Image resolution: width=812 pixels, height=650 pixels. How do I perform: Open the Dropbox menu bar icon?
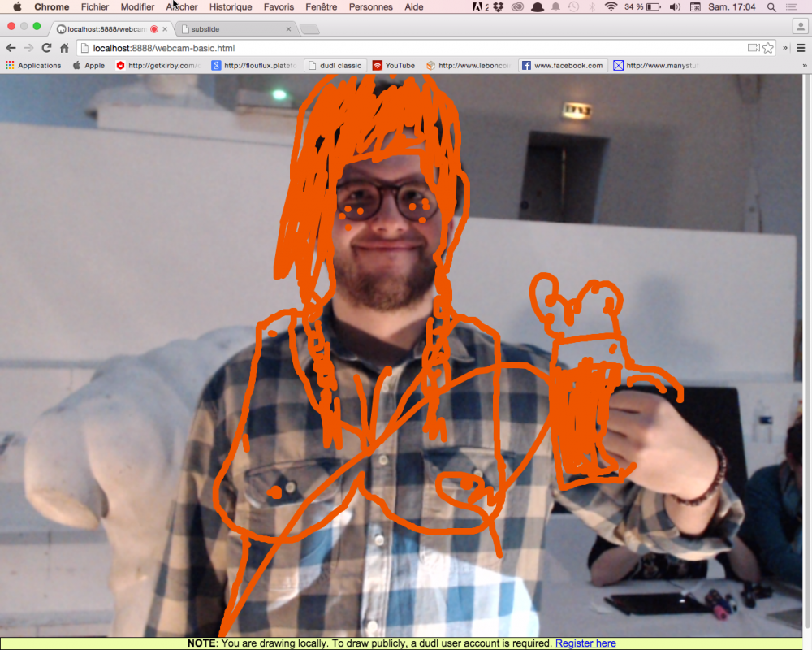tap(499, 6)
